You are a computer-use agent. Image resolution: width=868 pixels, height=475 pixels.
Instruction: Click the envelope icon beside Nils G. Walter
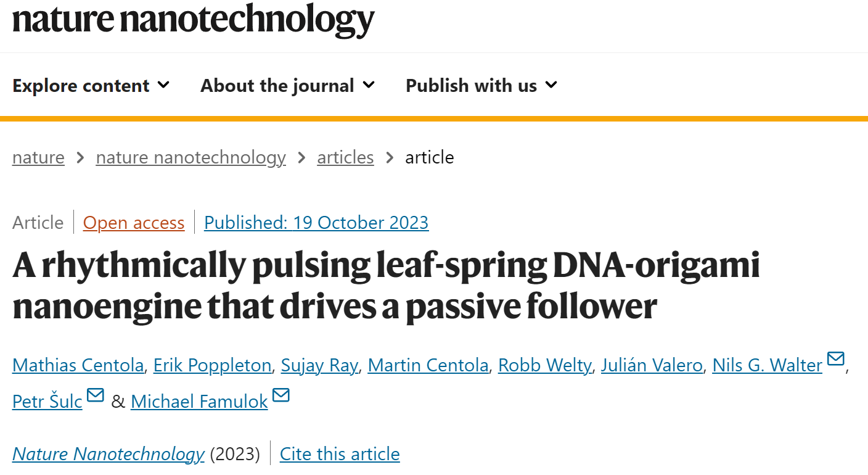835,358
